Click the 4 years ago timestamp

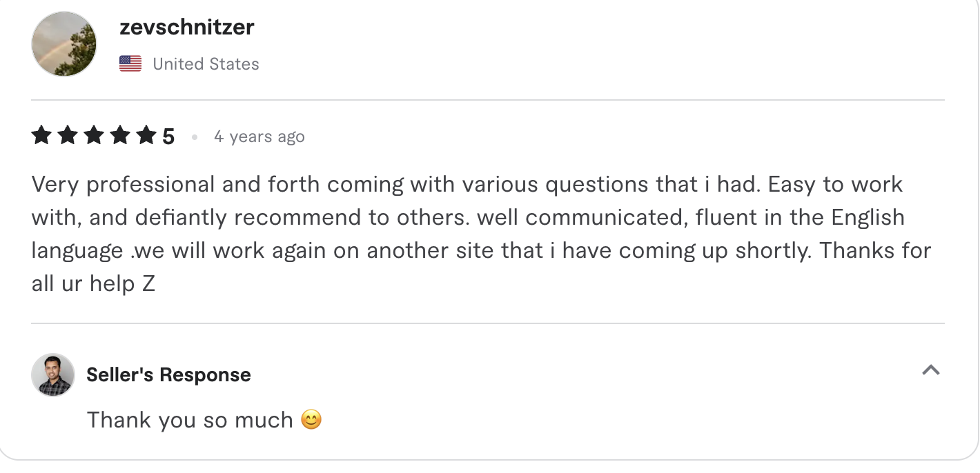259,136
